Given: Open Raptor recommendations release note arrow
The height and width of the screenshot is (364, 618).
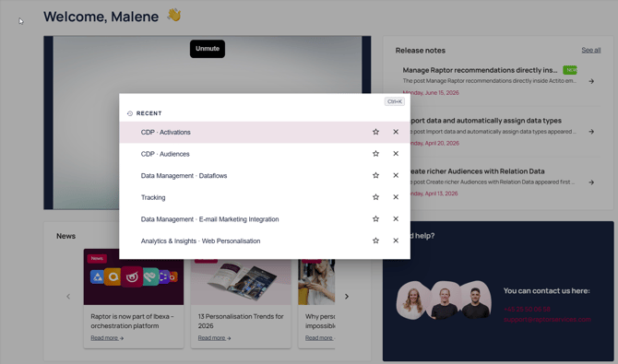Looking at the screenshot, I should point(591,81).
